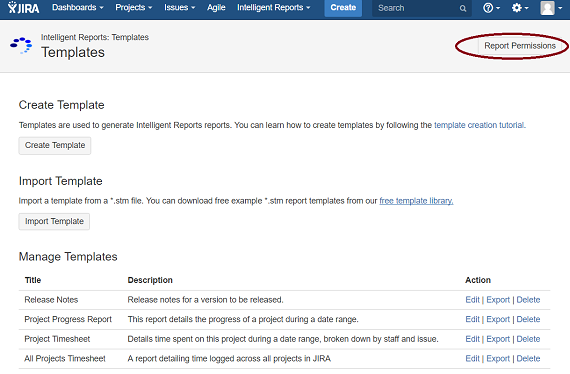Click the search magnifier icon
The width and height of the screenshot is (570, 374).
[462, 8]
